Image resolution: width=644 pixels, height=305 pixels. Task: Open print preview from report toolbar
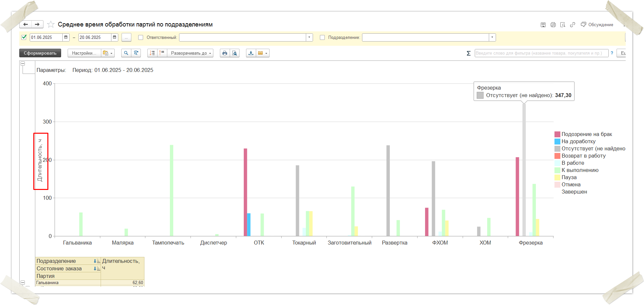[235, 53]
